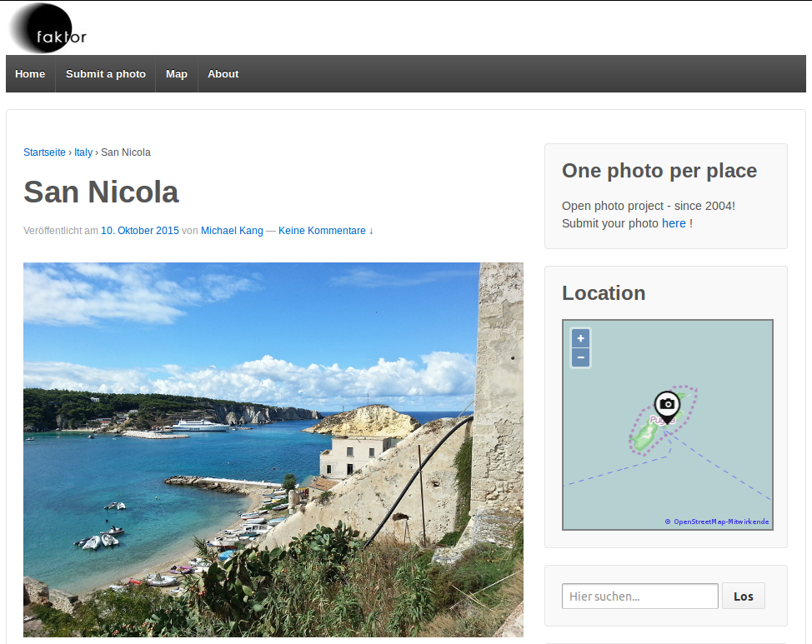Screen dimensions: 812x644
Task: Zoom in on the location map
Action: click(581, 338)
